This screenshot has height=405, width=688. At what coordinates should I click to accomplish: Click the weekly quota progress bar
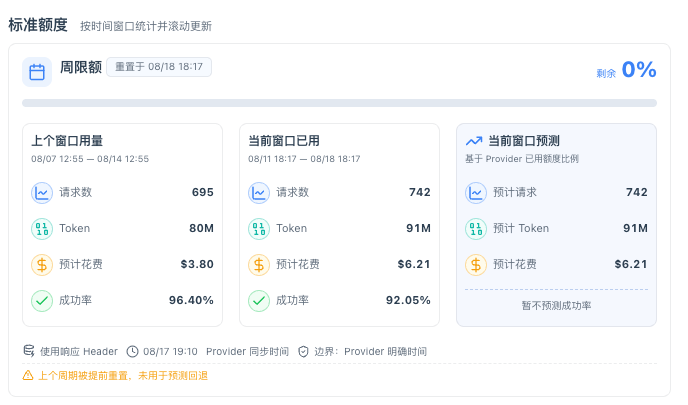(339, 103)
